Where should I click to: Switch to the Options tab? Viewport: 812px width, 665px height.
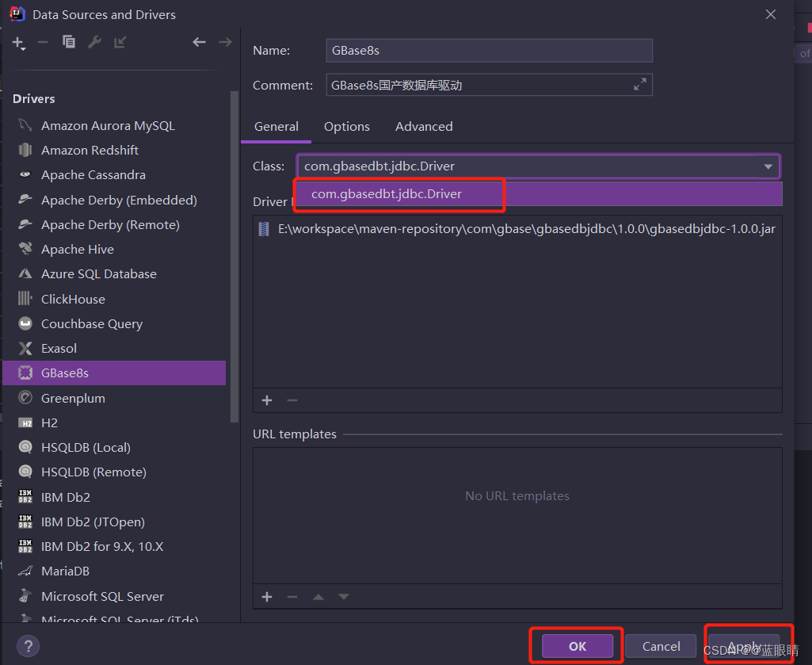(x=346, y=127)
